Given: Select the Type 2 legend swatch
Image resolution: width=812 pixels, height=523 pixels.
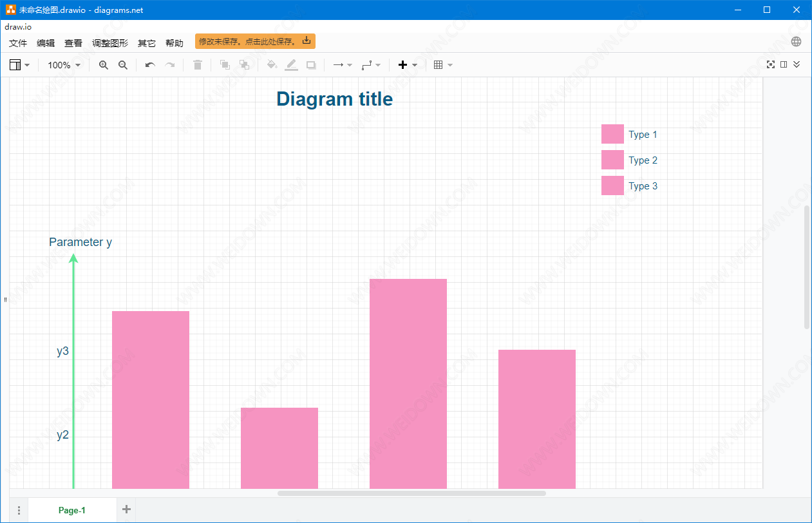Looking at the screenshot, I should pyautogui.click(x=612, y=160).
